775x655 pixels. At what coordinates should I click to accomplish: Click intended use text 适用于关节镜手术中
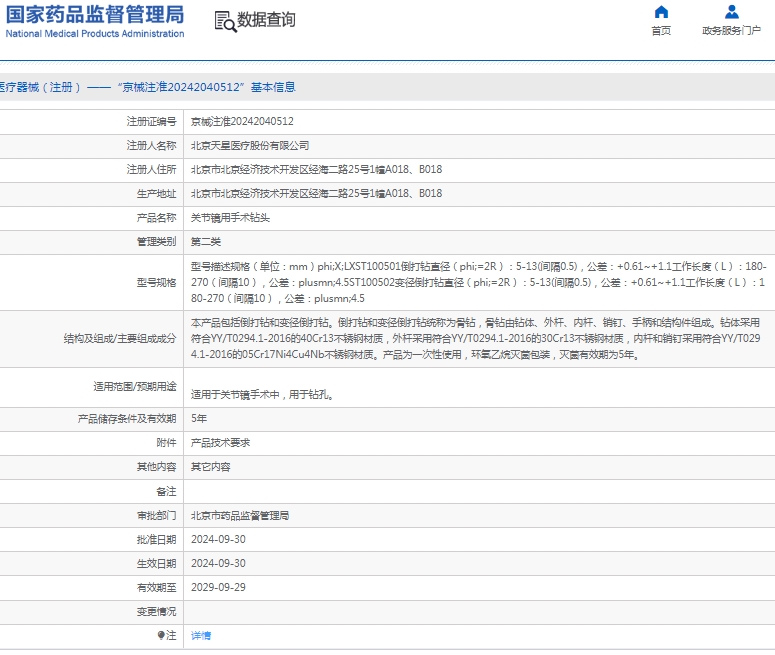pos(262,394)
